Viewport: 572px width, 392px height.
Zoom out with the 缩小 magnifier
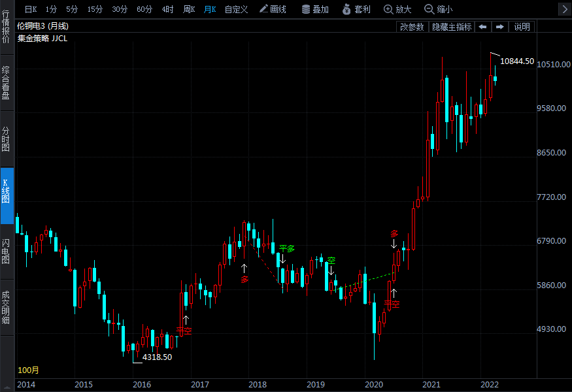pyautogui.click(x=439, y=10)
